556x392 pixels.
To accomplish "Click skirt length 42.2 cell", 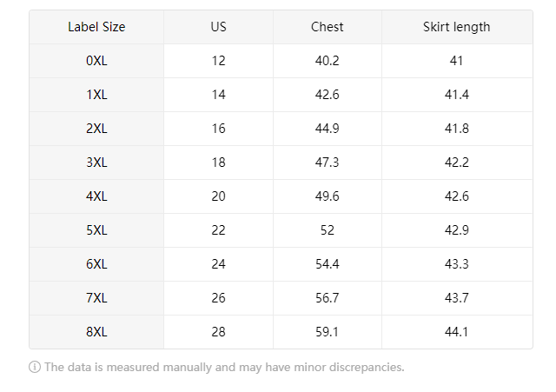I will (x=457, y=163).
